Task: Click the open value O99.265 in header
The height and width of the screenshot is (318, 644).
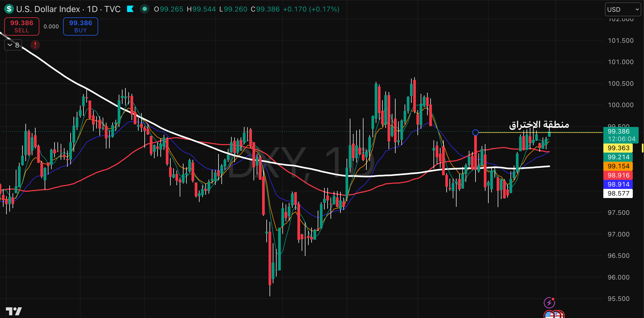Action: (168, 9)
